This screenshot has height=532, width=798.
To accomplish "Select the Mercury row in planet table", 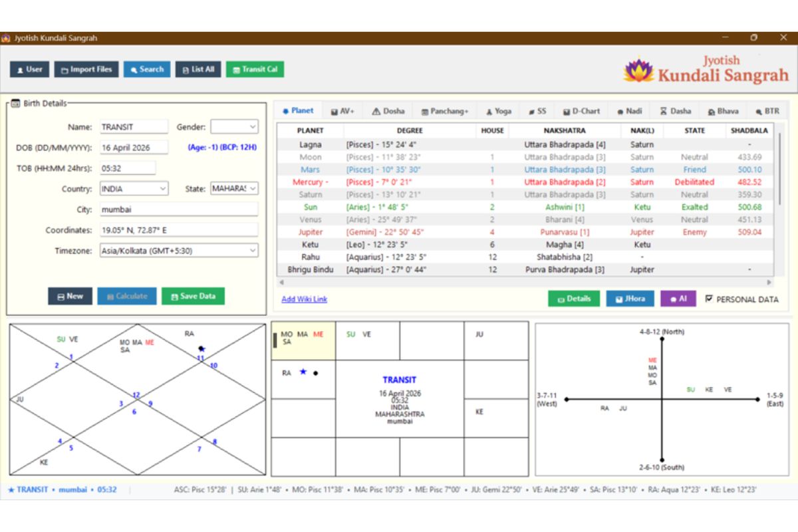I will pyautogui.click(x=525, y=182).
